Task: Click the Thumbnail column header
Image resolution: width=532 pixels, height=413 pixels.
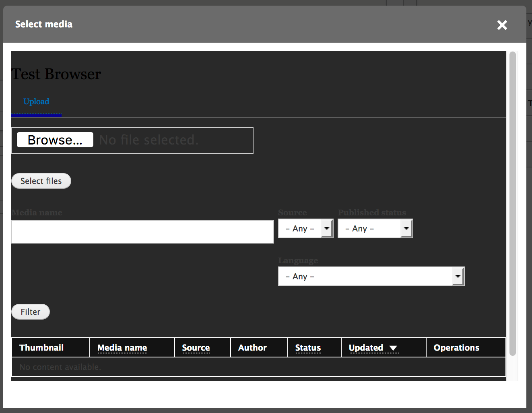Action: click(x=41, y=348)
